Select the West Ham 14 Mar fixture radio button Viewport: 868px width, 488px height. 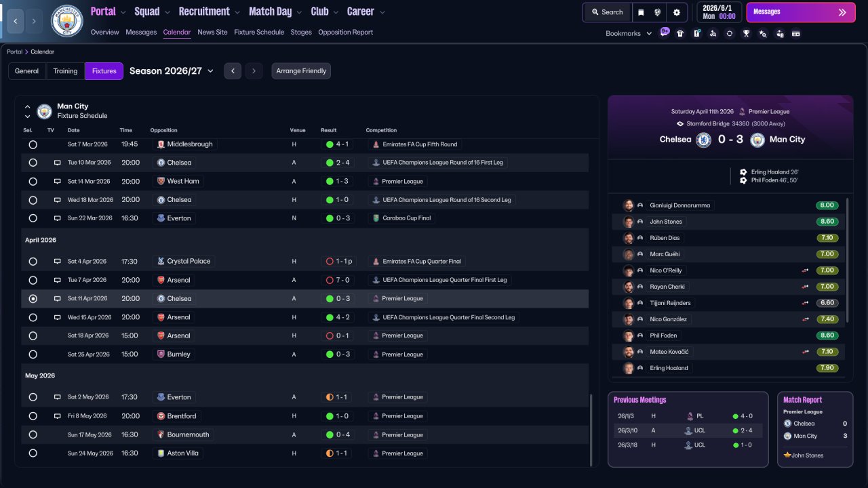[33, 182]
